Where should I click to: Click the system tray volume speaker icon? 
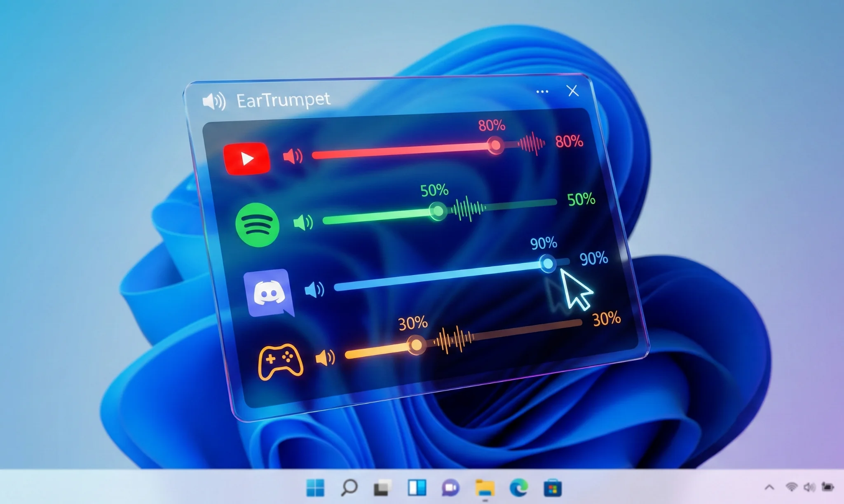point(809,488)
